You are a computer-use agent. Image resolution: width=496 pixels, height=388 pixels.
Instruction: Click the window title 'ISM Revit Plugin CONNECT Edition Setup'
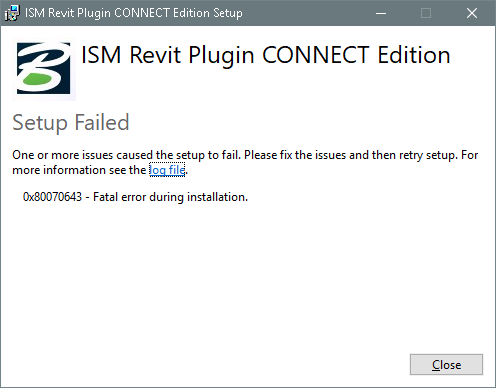[134, 13]
